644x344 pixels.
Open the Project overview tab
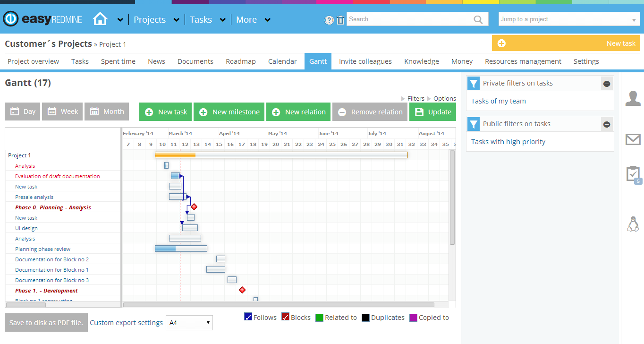pos(33,61)
